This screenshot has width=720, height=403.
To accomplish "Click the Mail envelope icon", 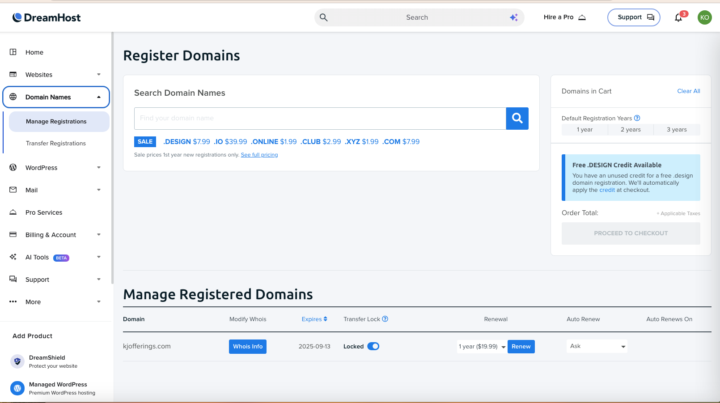I will tap(13, 190).
